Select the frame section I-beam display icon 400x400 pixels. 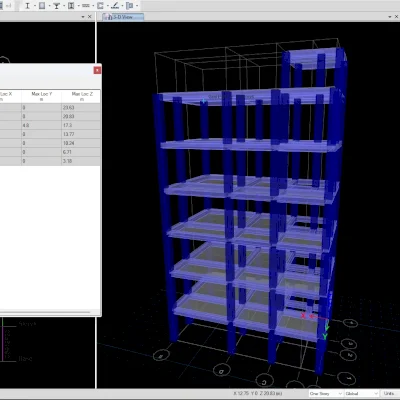click(x=28, y=5)
